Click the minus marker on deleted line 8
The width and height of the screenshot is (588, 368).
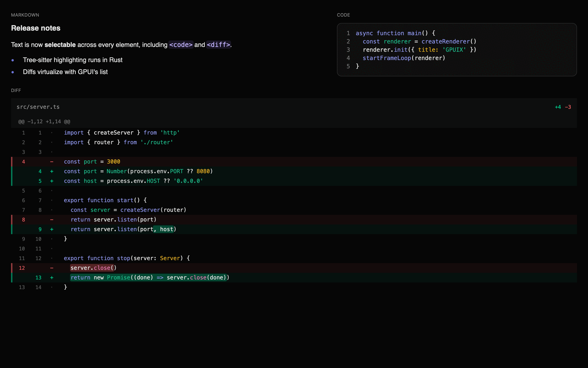coord(52,219)
